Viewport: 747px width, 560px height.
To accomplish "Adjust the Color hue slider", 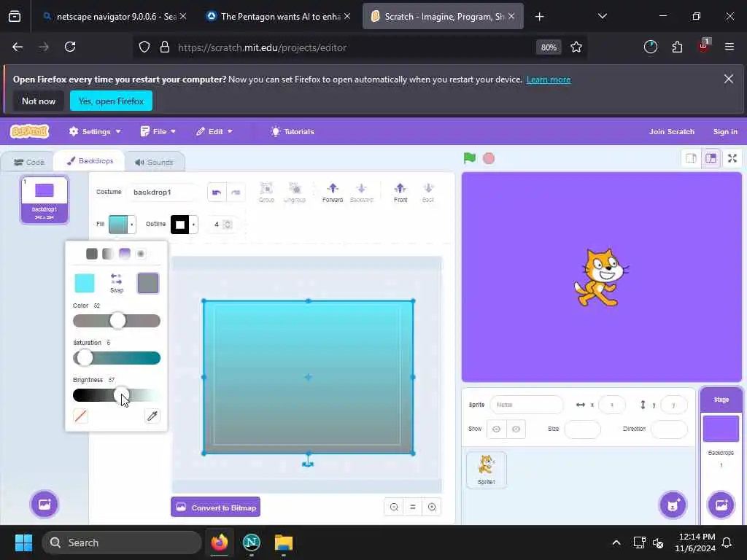I will (x=117, y=321).
